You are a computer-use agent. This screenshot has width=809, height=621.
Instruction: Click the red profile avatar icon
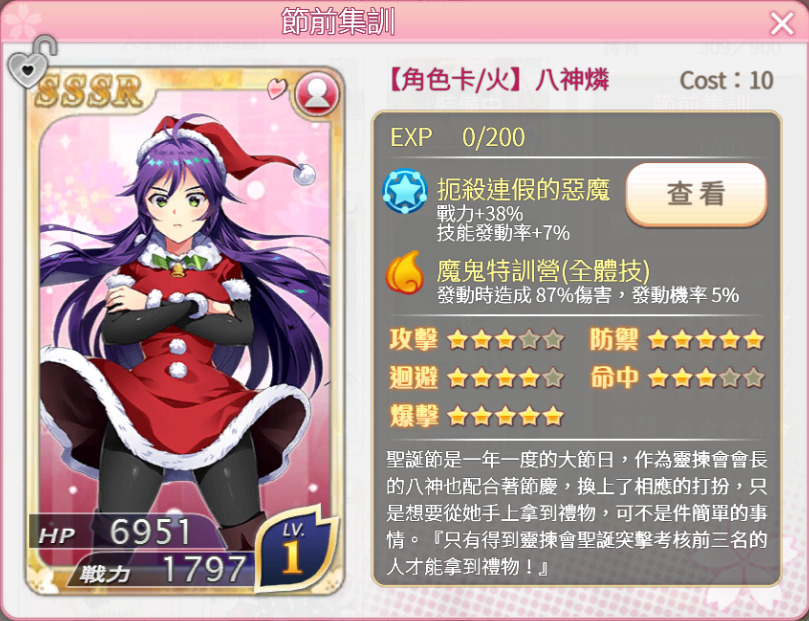(x=317, y=95)
